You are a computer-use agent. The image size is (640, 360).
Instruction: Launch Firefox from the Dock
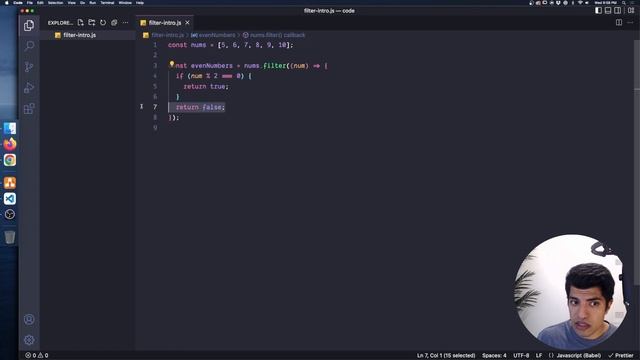click(10, 144)
